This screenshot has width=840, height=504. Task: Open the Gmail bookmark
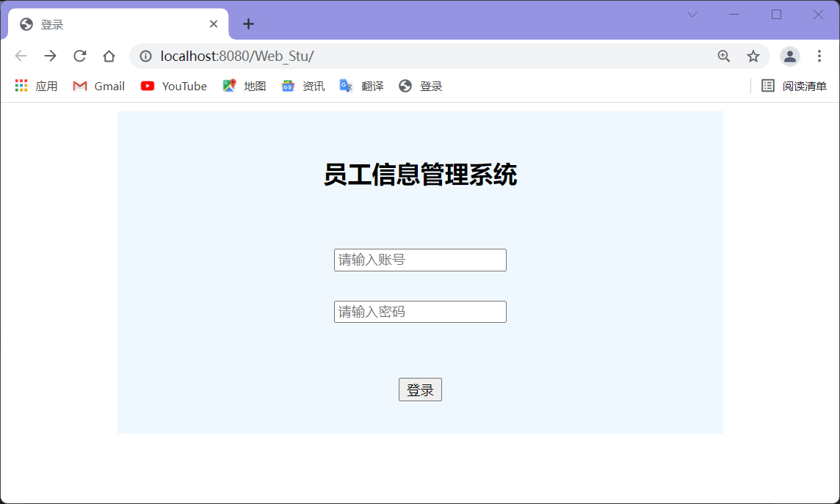(98, 86)
